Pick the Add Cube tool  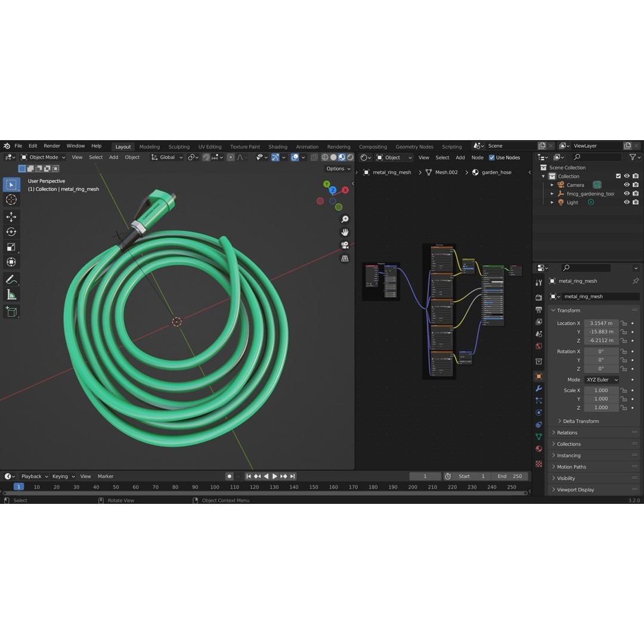[11, 312]
